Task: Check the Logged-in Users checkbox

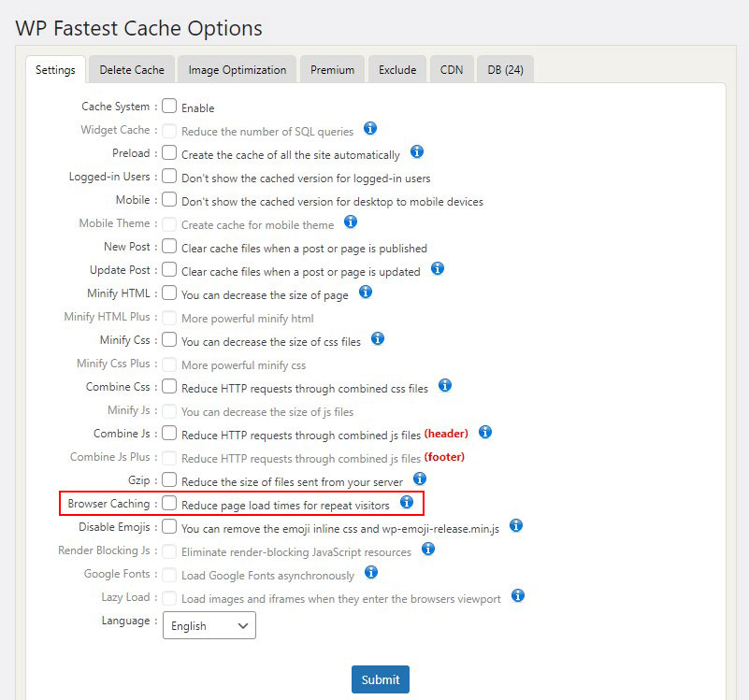Action: click(169, 177)
